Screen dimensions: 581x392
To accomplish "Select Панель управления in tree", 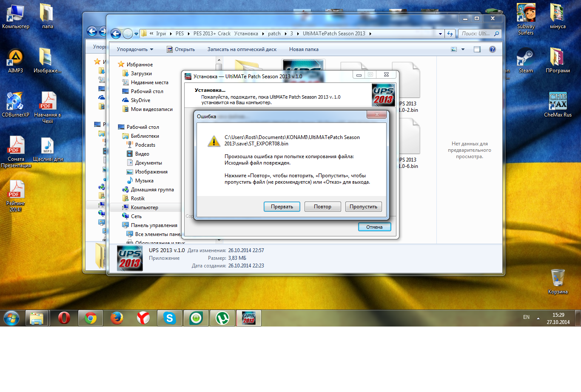I will (x=154, y=225).
